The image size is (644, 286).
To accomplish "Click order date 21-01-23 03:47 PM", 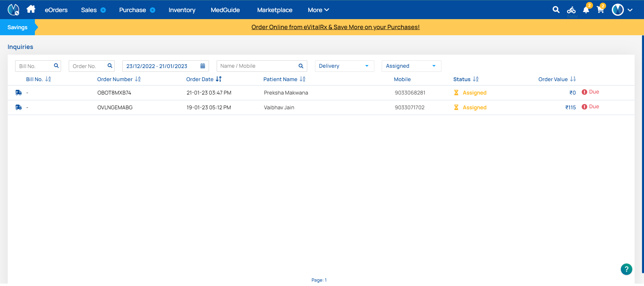I will point(209,93).
